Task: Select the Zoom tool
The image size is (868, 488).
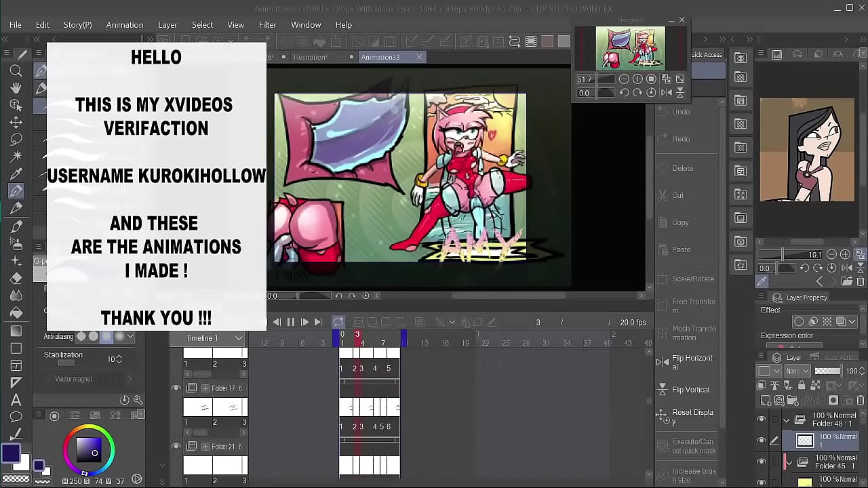Action: [16, 71]
